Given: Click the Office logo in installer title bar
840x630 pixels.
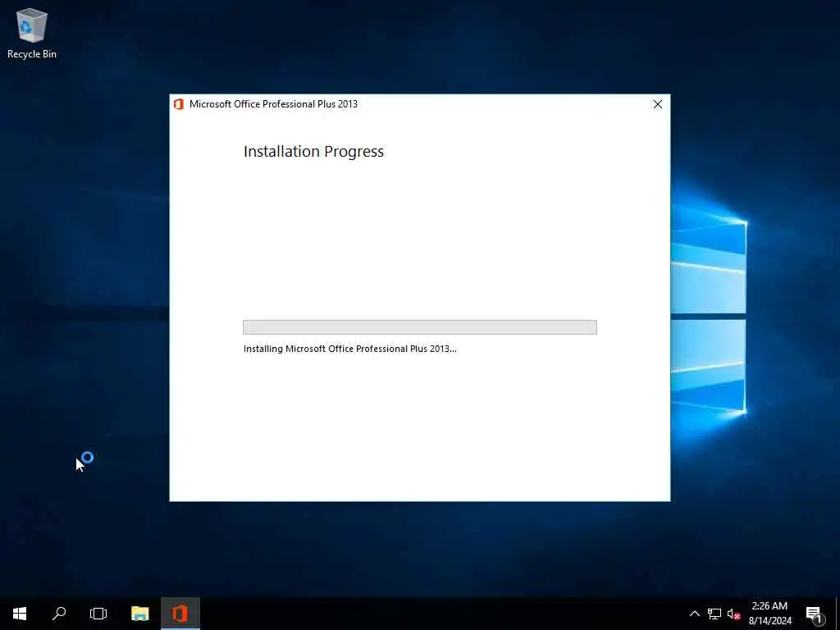Looking at the screenshot, I should click(179, 104).
